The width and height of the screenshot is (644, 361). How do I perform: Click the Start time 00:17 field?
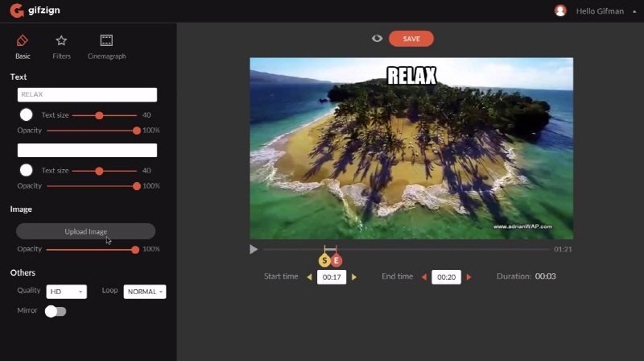pyautogui.click(x=332, y=277)
